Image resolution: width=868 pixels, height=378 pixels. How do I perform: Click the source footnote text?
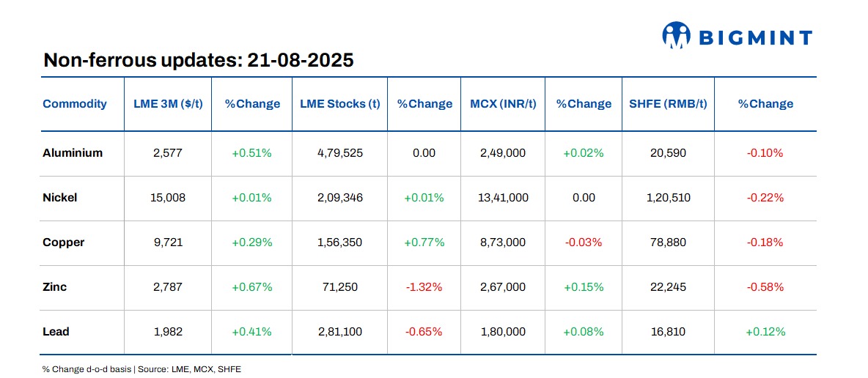tap(141, 369)
